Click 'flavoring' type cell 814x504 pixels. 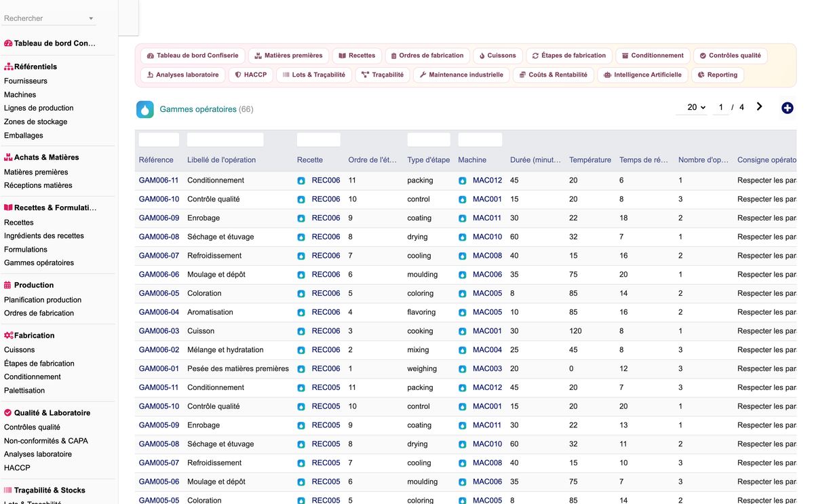pos(421,313)
